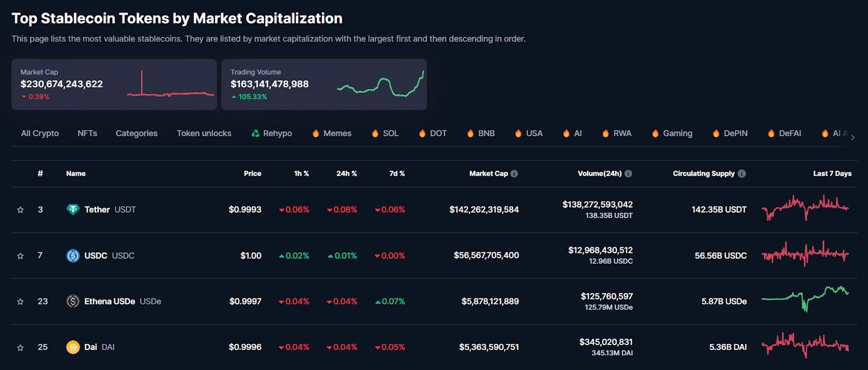The image size is (868, 370).
Task: Sort table by Price column header
Action: [252, 174]
